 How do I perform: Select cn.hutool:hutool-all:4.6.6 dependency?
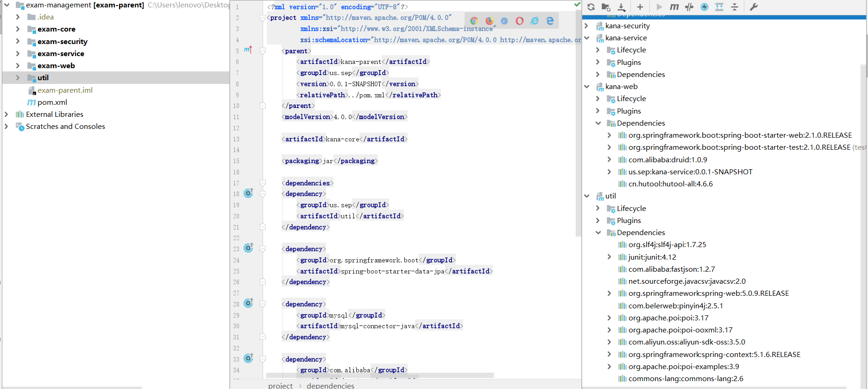tap(670, 184)
